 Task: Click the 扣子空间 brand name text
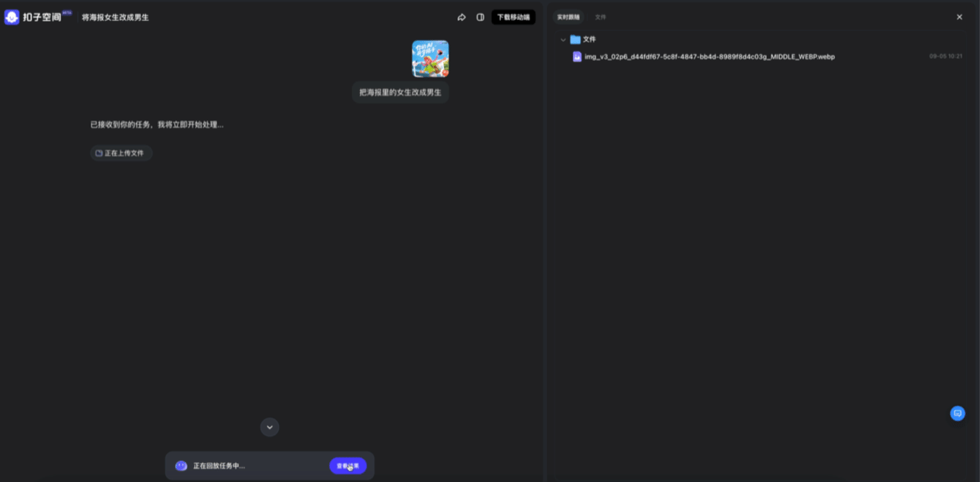point(42,17)
